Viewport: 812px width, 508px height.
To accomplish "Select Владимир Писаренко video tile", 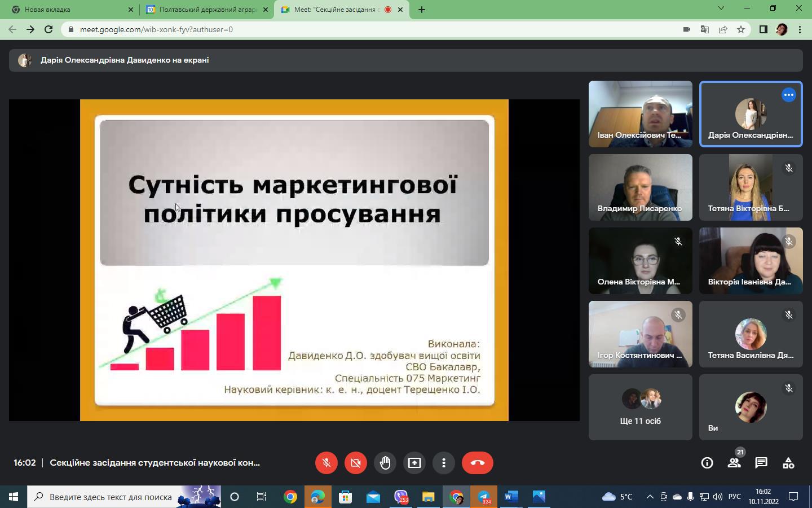I will 641,187.
